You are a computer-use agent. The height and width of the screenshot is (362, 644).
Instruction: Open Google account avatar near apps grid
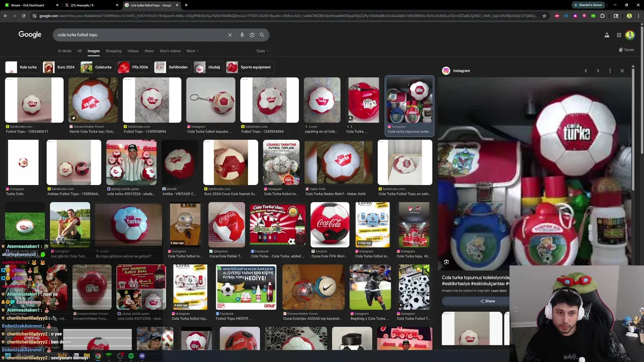coord(630,35)
